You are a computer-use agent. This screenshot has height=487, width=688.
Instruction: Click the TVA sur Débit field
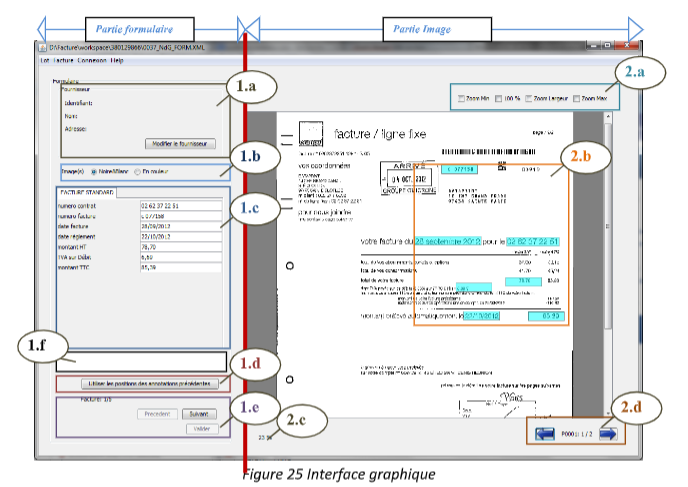tap(181, 257)
